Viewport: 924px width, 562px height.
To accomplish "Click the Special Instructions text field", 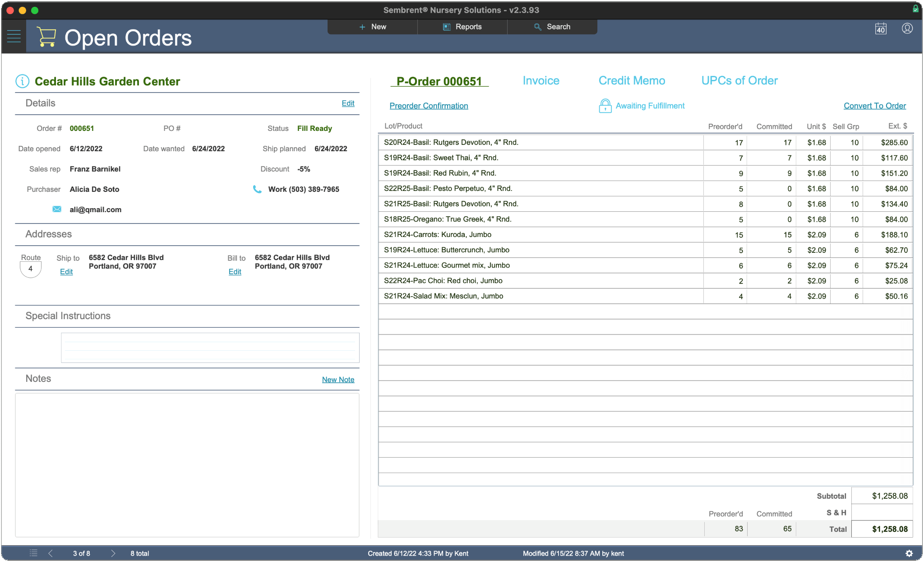I will click(210, 348).
